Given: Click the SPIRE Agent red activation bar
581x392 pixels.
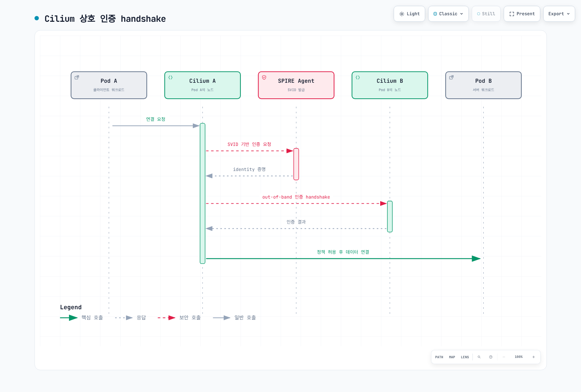Looking at the screenshot, I should click(x=296, y=164).
